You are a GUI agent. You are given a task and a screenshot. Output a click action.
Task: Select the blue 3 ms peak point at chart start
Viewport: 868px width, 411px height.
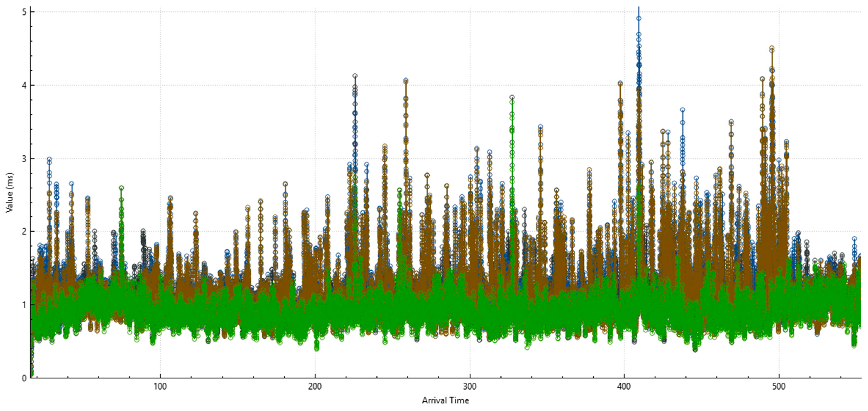click(49, 159)
